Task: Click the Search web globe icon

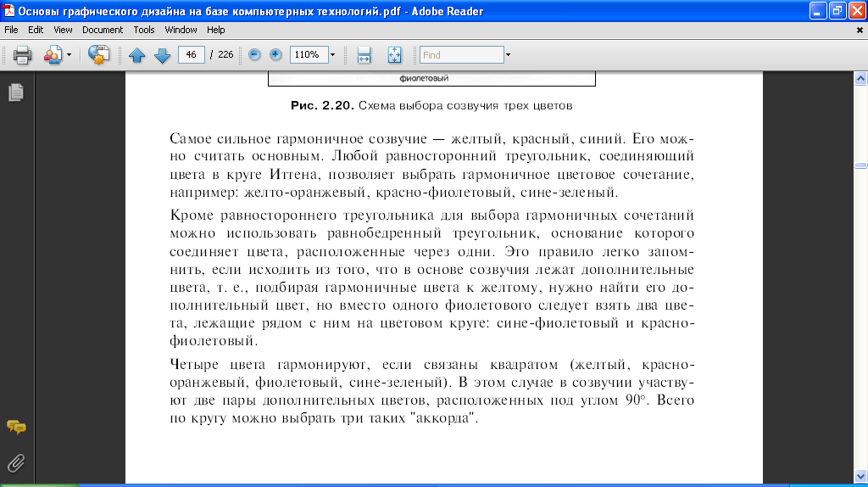Action: click(98, 55)
